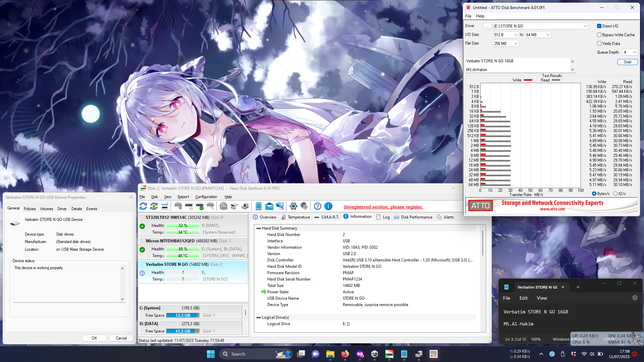Open the gear configuration icon in Sentinel toolbar
This screenshot has height=362, width=644.
coord(293,206)
